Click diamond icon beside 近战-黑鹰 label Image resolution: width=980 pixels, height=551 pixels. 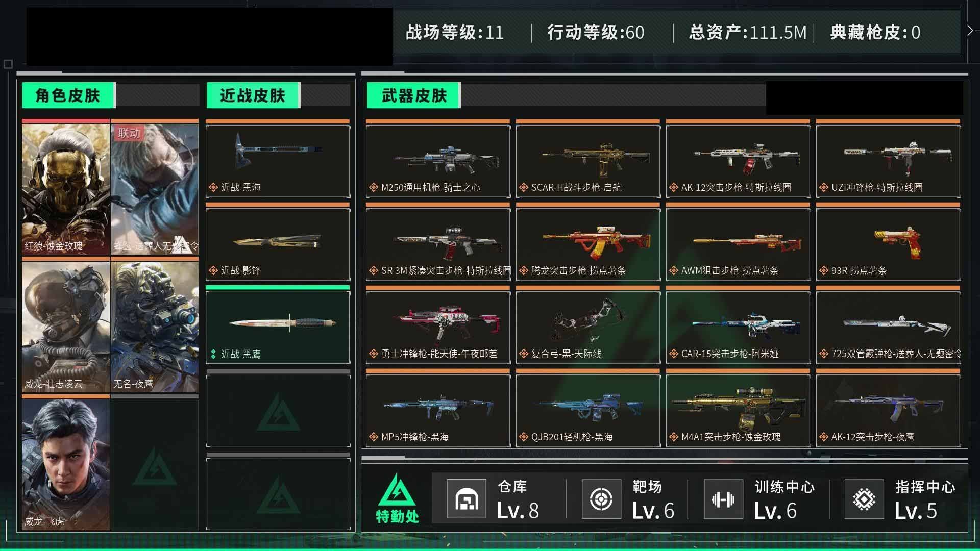click(213, 354)
